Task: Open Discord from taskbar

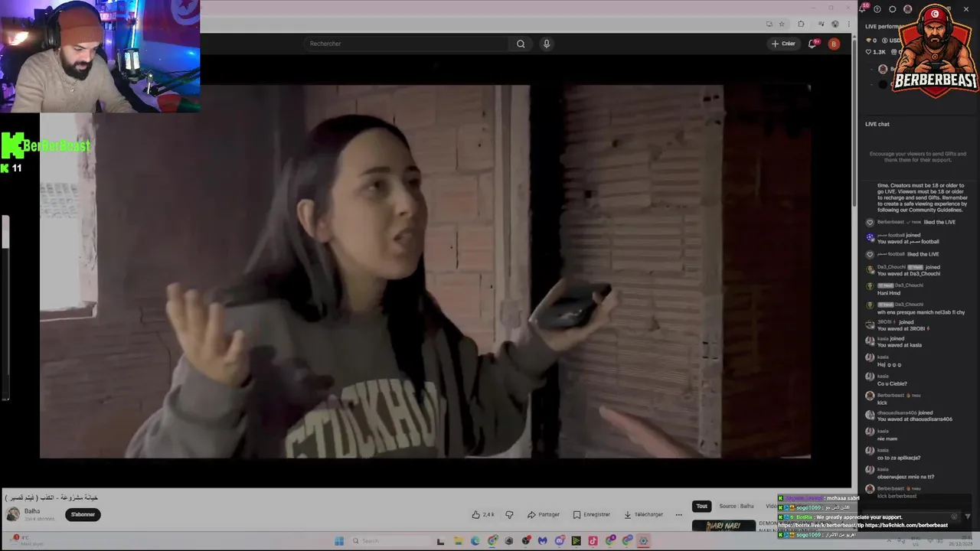Action: (559, 541)
